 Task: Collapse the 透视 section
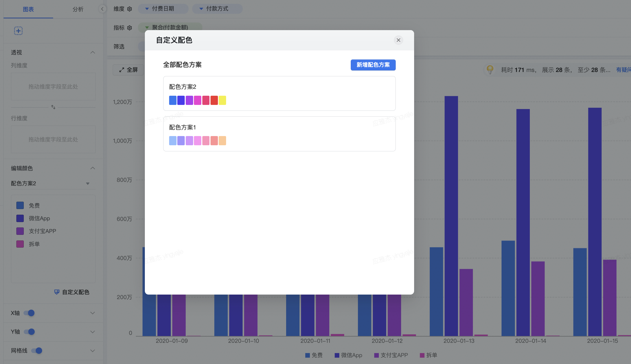pyautogui.click(x=93, y=52)
